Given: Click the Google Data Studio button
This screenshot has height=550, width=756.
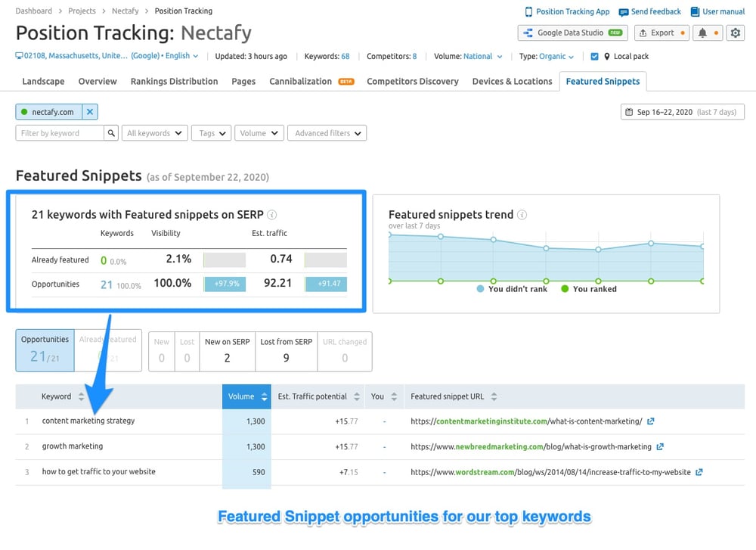Looking at the screenshot, I should click(573, 33).
